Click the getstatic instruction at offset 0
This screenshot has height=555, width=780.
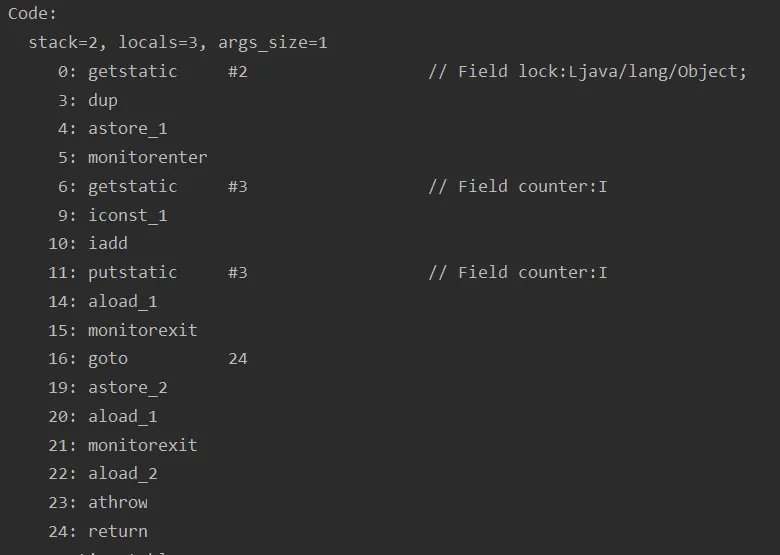[132, 72]
